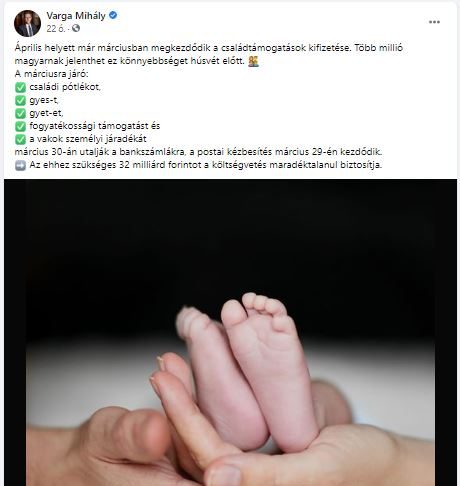Viewport: 460px width, 486px height.
Task: Click Varga Mihály's profile picture
Action: click(27, 23)
